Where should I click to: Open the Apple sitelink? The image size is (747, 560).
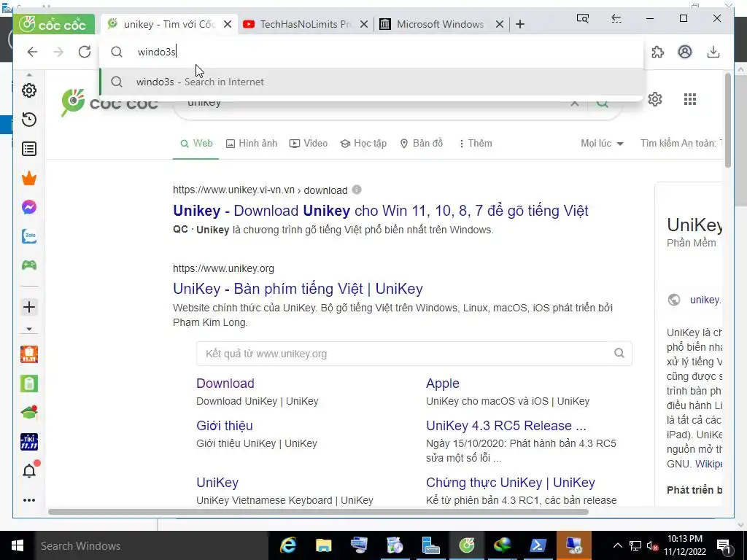point(443,384)
